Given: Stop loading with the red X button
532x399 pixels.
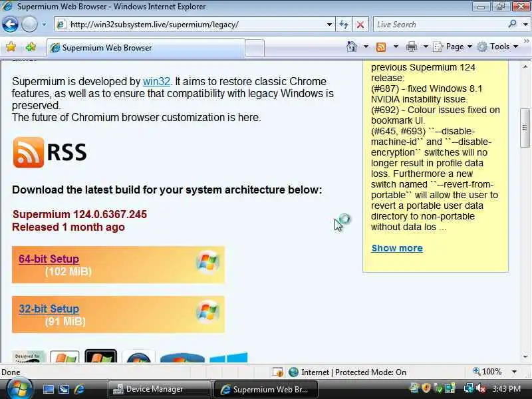Looking at the screenshot, I should pos(360,25).
